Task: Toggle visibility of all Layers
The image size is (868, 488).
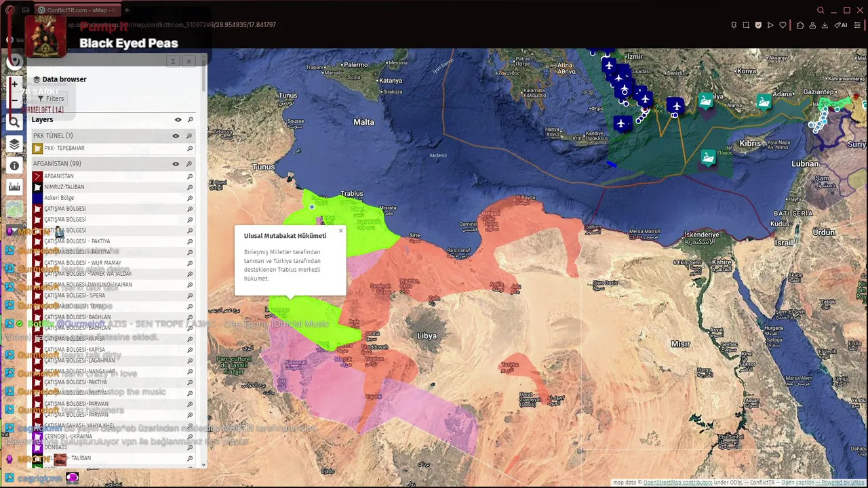Action: (178, 120)
